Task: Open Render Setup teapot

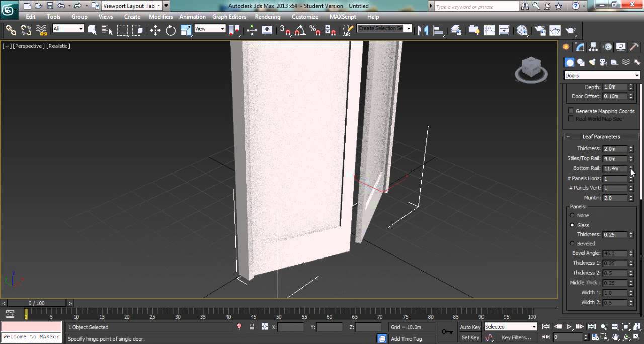Action: pos(540,30)
